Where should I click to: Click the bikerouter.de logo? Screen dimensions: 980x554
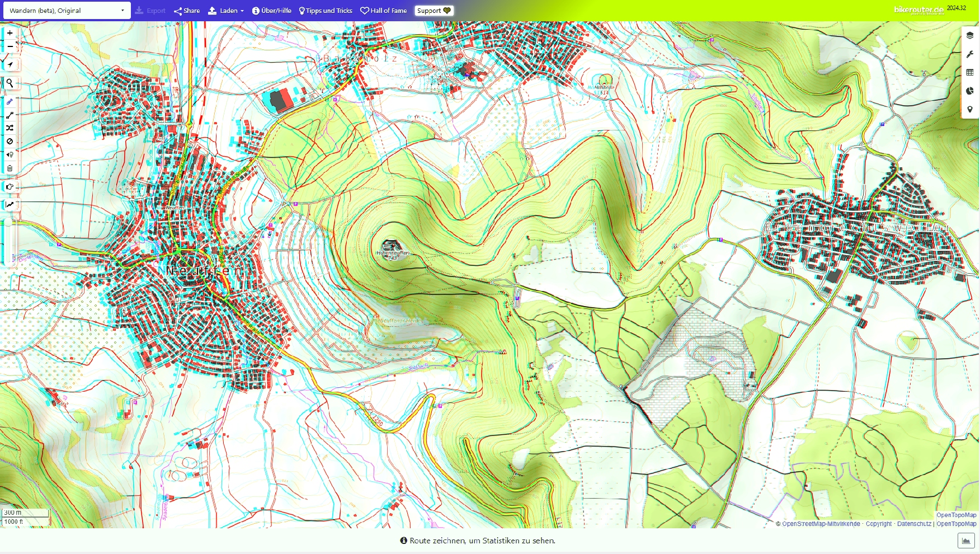918,10
